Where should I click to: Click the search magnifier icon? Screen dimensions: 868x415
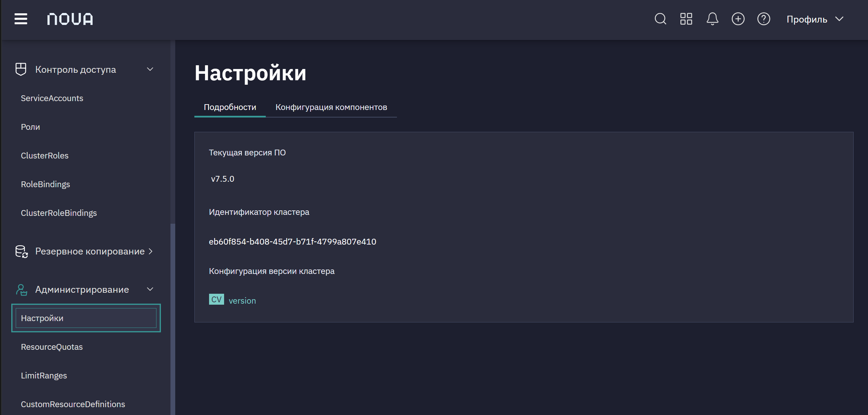coord(660,19)
